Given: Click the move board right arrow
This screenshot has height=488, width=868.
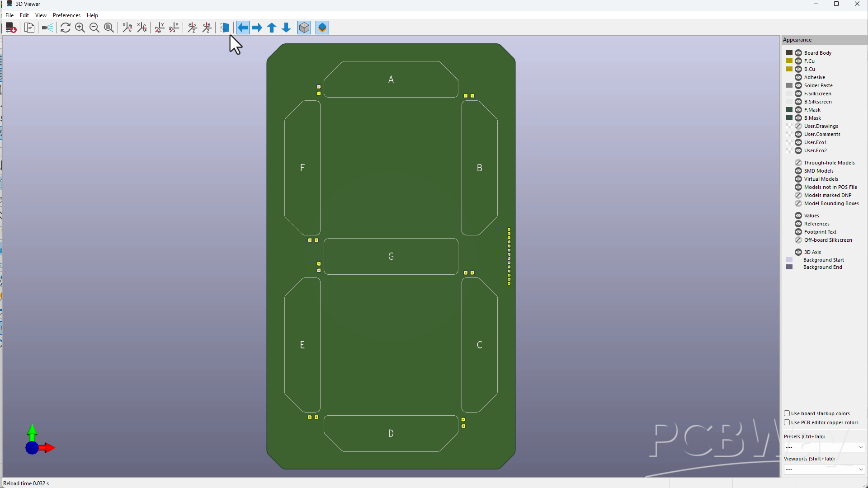Looking at the screenshot, I should pos(257,28).
